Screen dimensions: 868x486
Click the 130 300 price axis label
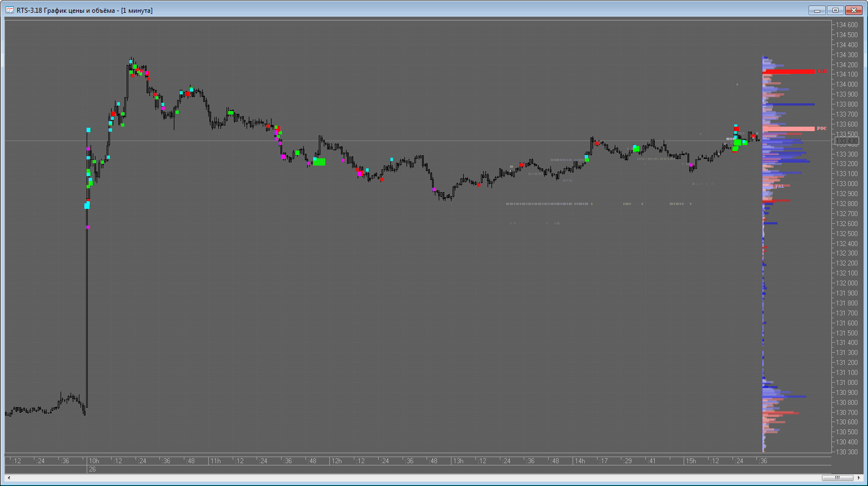847,452
